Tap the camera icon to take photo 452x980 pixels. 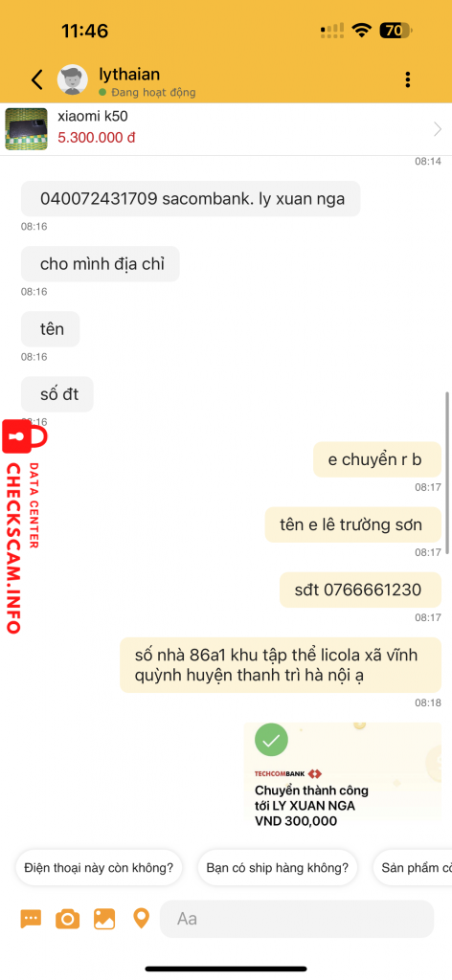coord(68,919)
